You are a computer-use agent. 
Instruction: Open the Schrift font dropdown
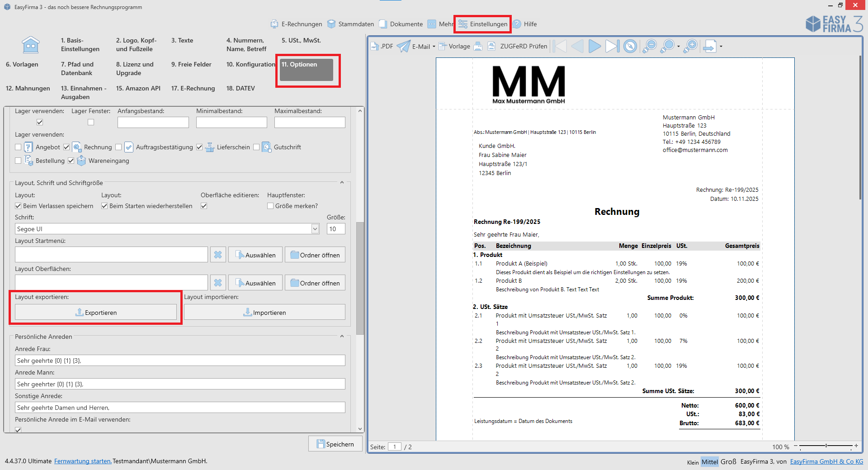(x=315, y=229)
